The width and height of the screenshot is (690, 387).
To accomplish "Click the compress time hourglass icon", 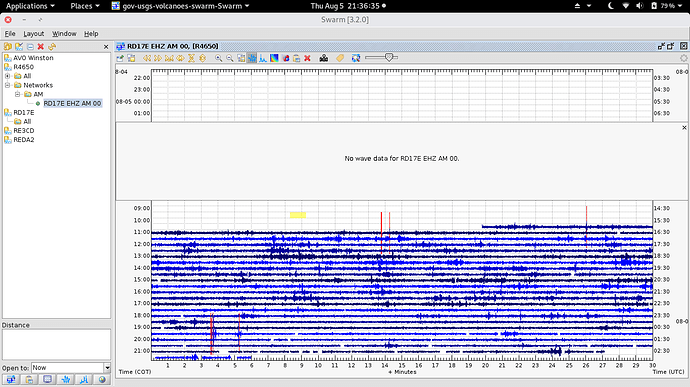I will [x=191, y=58].
